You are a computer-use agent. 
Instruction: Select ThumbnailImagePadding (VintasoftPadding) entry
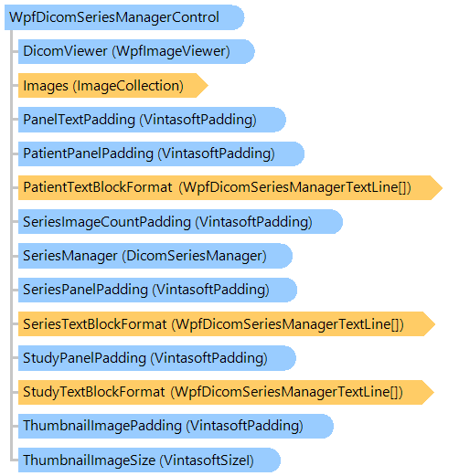point(176,427)
